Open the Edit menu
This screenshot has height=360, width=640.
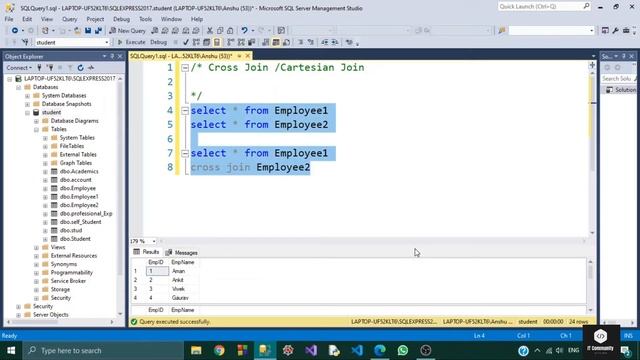pos(27,19)
